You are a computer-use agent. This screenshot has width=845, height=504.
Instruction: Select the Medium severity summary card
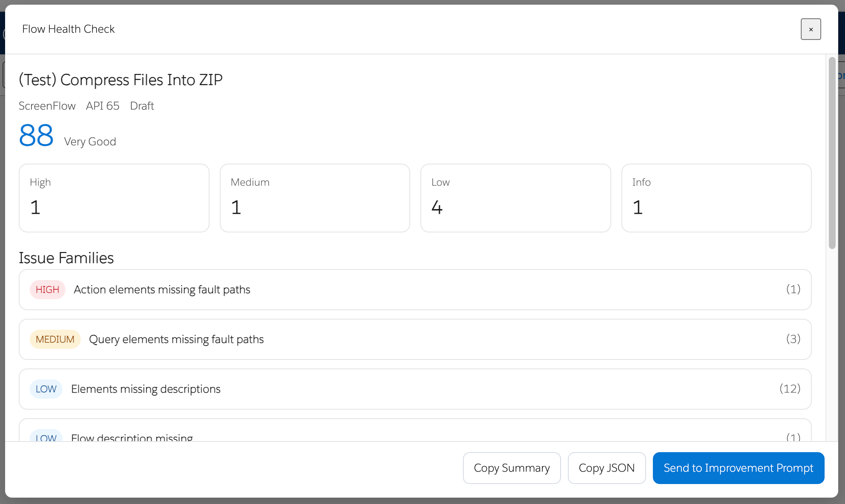pos(315,198)
